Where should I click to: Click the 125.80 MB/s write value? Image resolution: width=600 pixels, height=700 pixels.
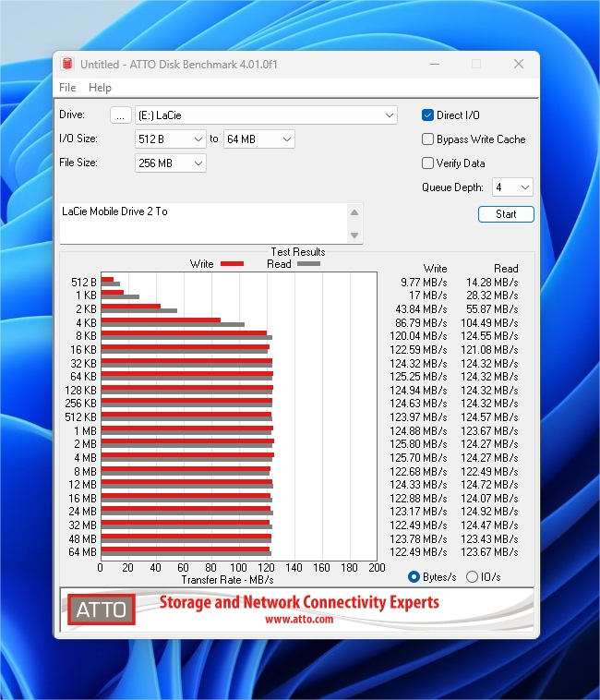pyautogui.click(x=418, y=444)
